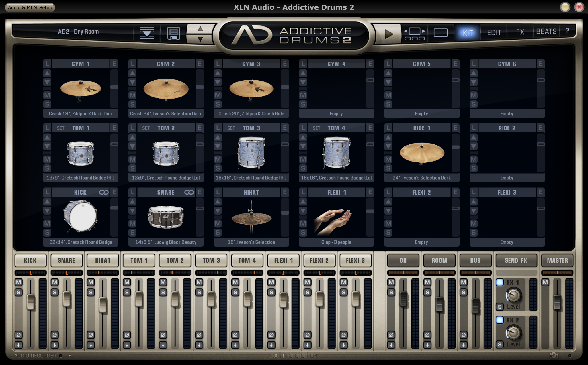Select next kitpiece for TOM 1
This screenshot has height=365, width=588.
(47, 146)
